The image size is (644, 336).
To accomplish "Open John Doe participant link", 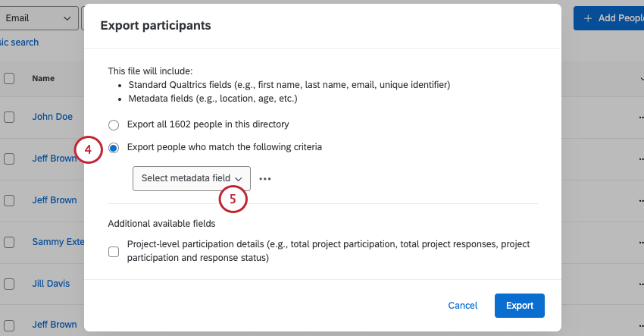I will pos(52,117).
